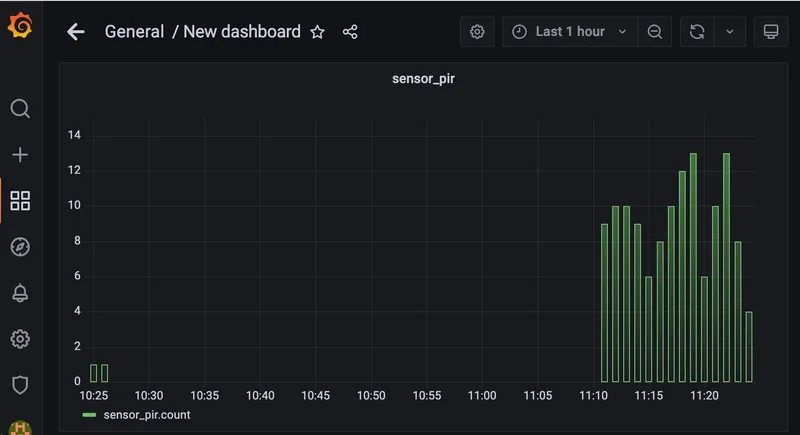Open the Configuration gear in sidebar
The width and height of the screenshot is (800, 435).
click(x=20, y=339)
